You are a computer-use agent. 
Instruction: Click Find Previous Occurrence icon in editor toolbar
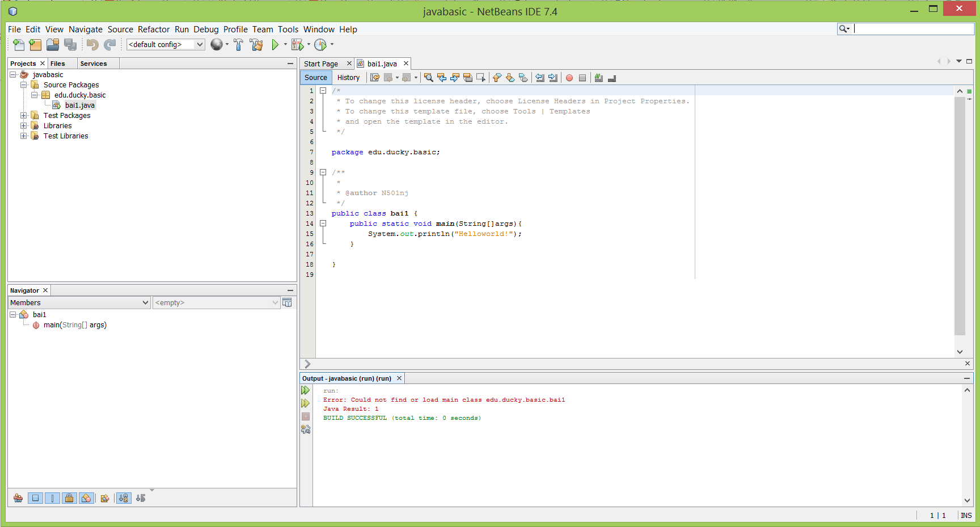[x=442, y=78]
